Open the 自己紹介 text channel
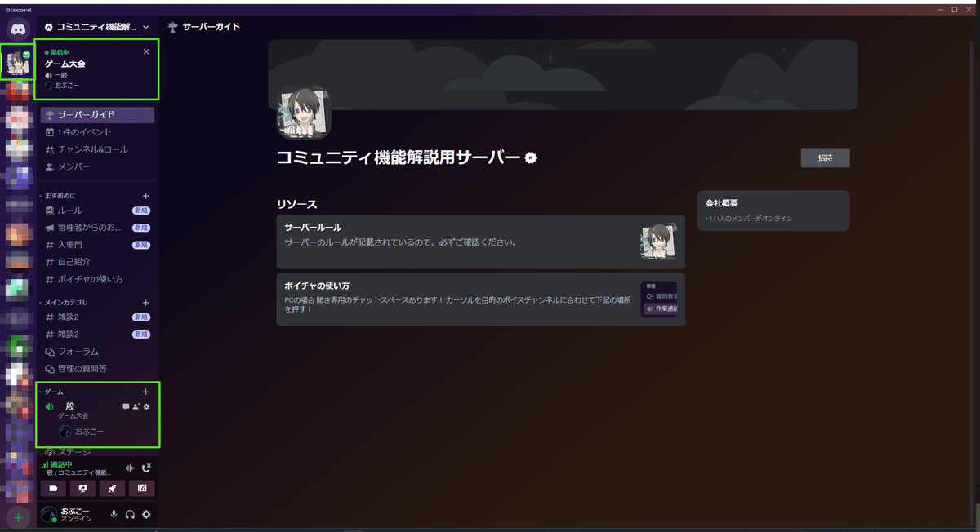This screenshot has height=532, width=980. [x=97, y=262]
